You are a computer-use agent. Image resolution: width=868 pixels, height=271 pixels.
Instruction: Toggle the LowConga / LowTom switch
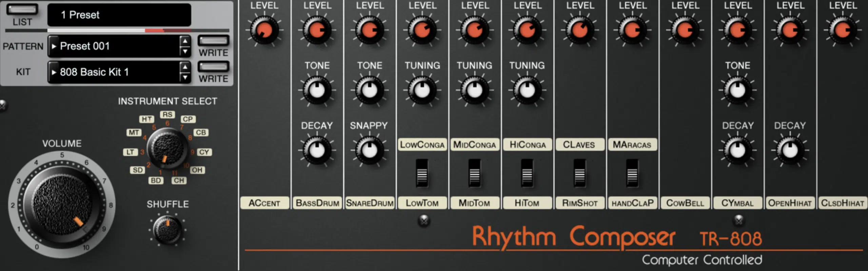coord(422,173)
